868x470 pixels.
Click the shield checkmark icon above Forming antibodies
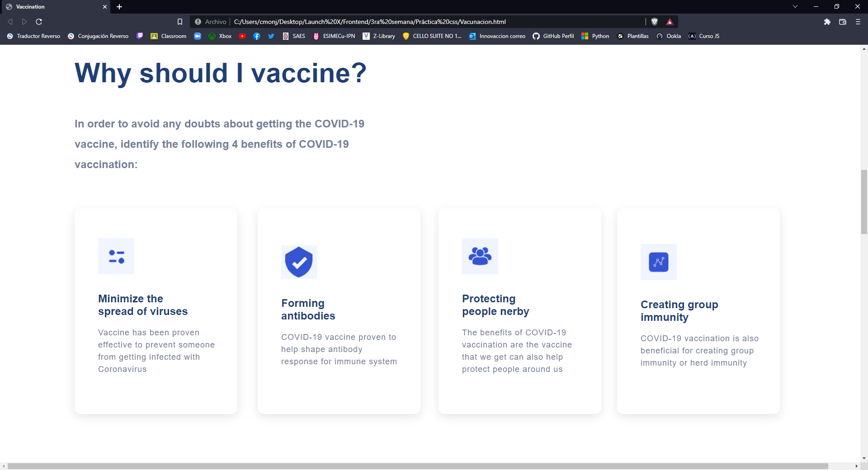coord(299,262)
